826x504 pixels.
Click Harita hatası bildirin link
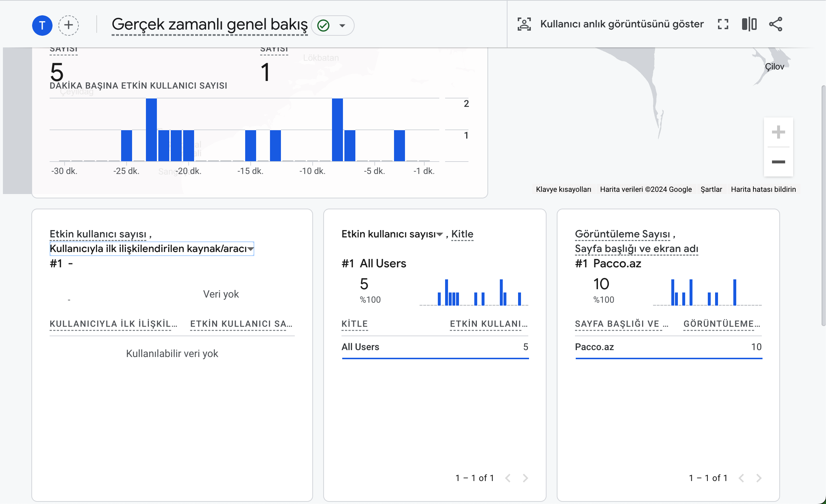point(763,189)
